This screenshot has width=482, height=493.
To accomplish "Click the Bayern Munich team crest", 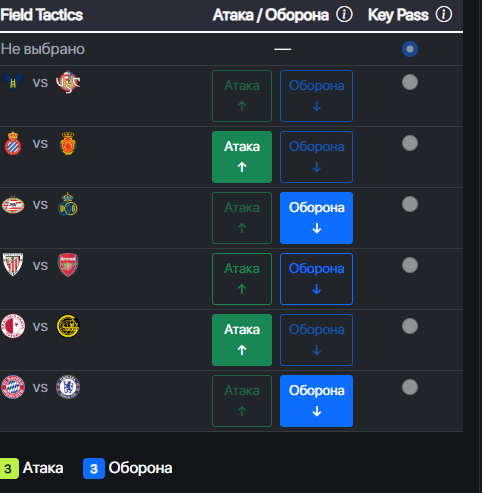I will tap(13, 387).
